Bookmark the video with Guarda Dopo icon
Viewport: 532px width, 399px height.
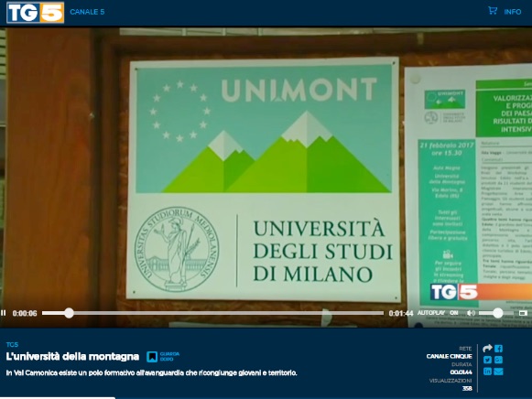pos(152,357)
